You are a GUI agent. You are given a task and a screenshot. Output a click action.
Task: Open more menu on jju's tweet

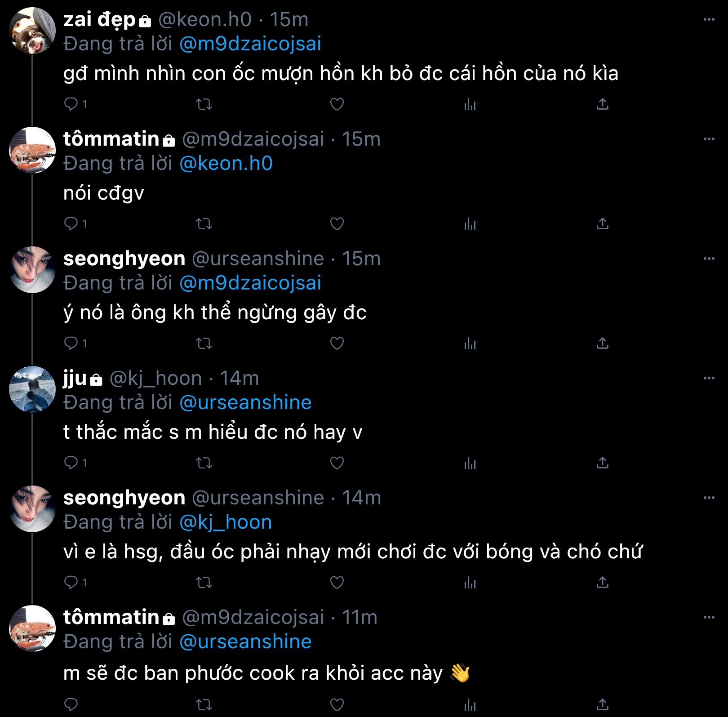point(709,379)
